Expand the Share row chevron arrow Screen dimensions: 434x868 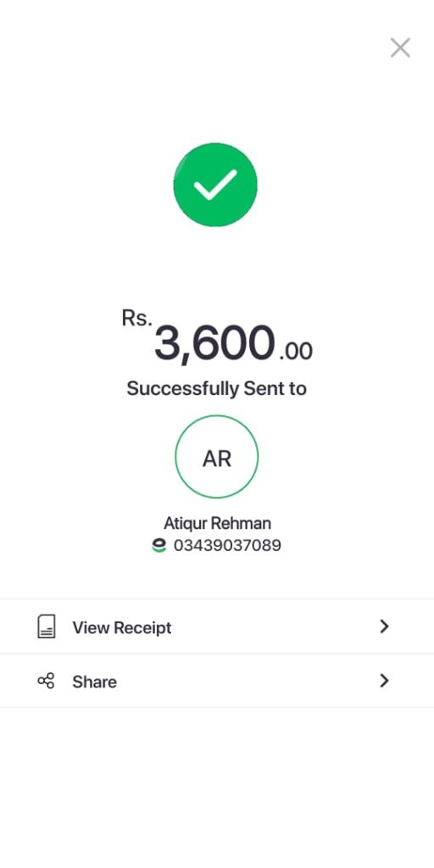[384, 681]
